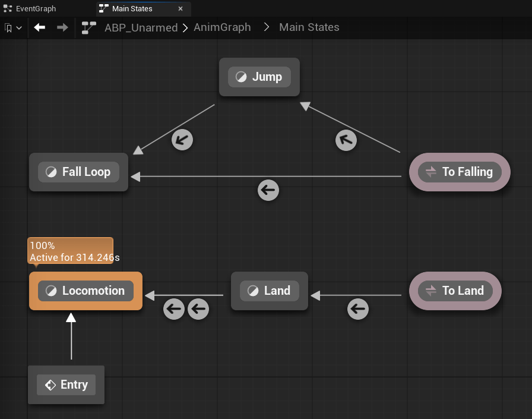Select the transition arrow icon below To Falling line
This screenshot has width=532, height=419.
click(x=268, y=190)
